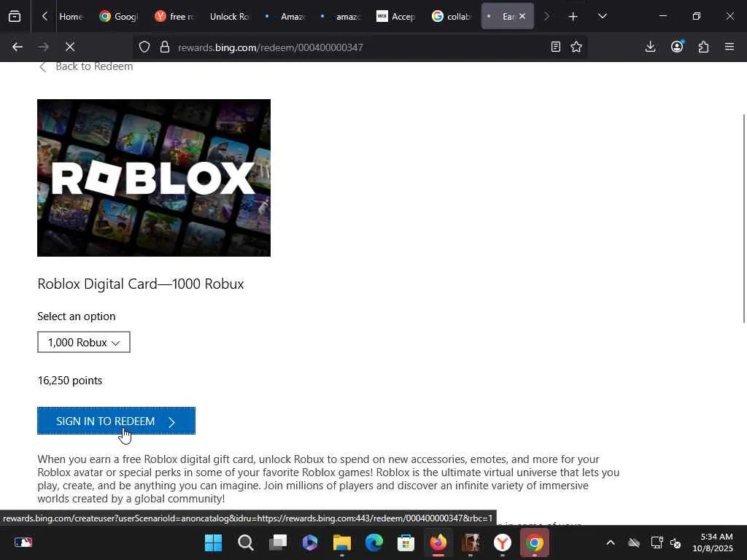Toggle reader view icon
This screenshot has width=747, height=560.
click(555, 47)
